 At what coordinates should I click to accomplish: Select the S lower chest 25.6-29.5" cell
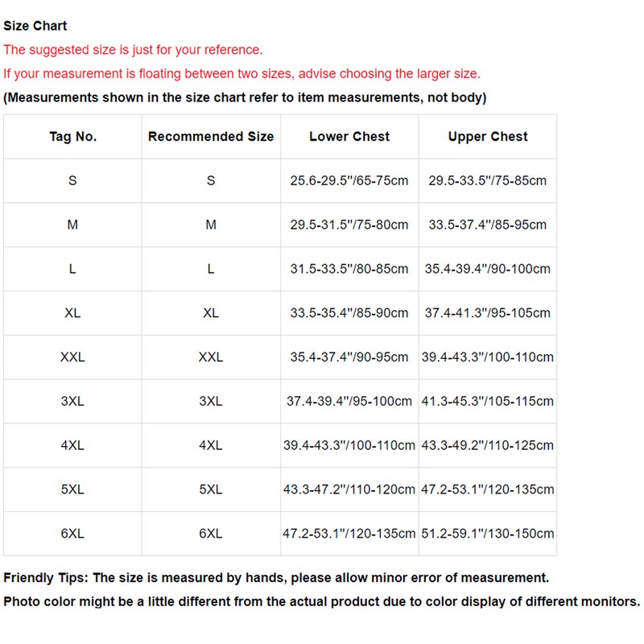(x=349, y=180)
